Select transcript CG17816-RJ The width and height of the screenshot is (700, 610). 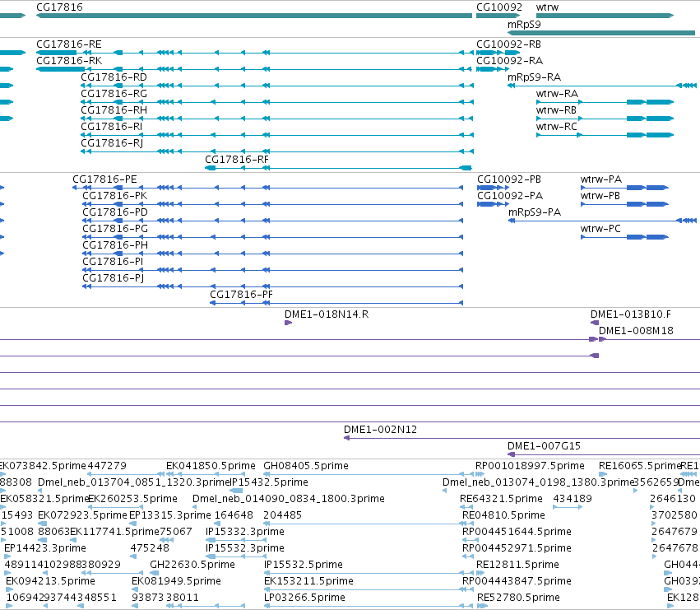point(112,143)
